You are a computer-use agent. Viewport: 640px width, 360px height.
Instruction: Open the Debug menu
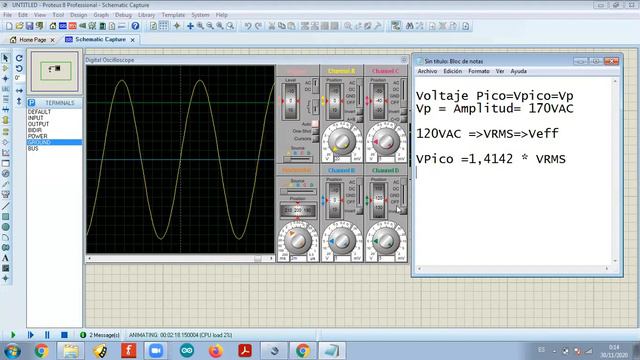click(x=123, y=15)
